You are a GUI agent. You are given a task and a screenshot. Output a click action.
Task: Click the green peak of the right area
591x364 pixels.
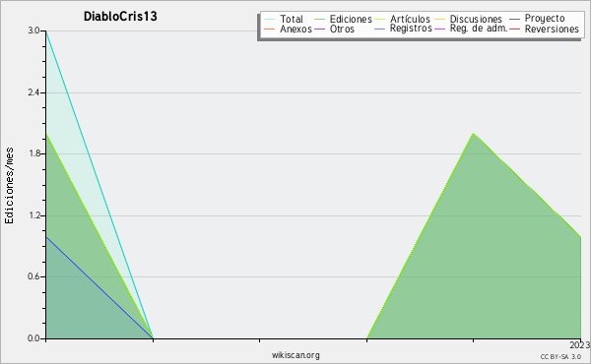coord(474,134)
